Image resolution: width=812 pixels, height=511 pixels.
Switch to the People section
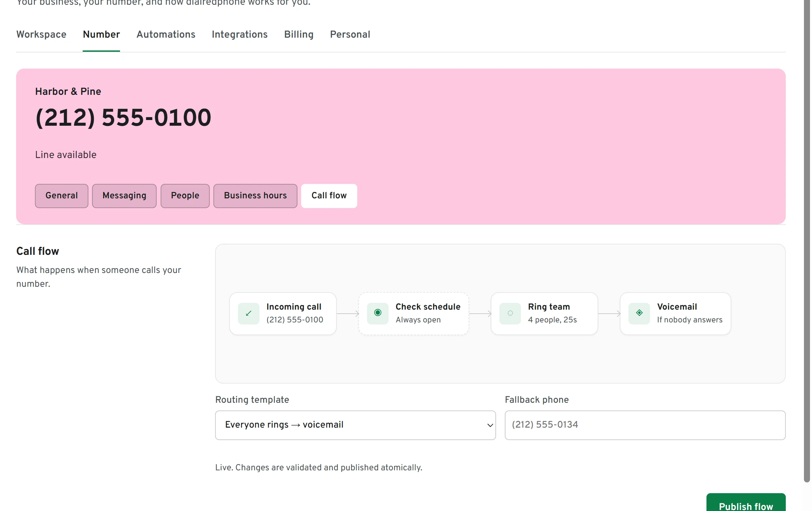186,196
